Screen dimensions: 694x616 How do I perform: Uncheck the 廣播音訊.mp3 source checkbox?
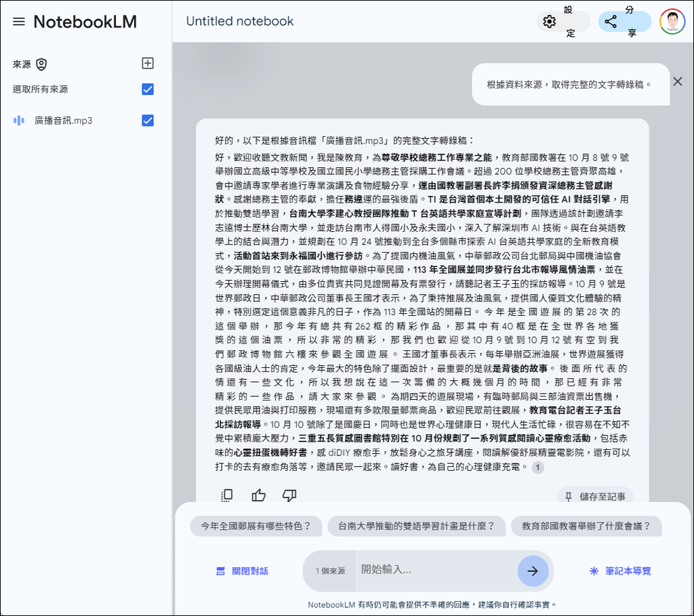tap(148, 121)
